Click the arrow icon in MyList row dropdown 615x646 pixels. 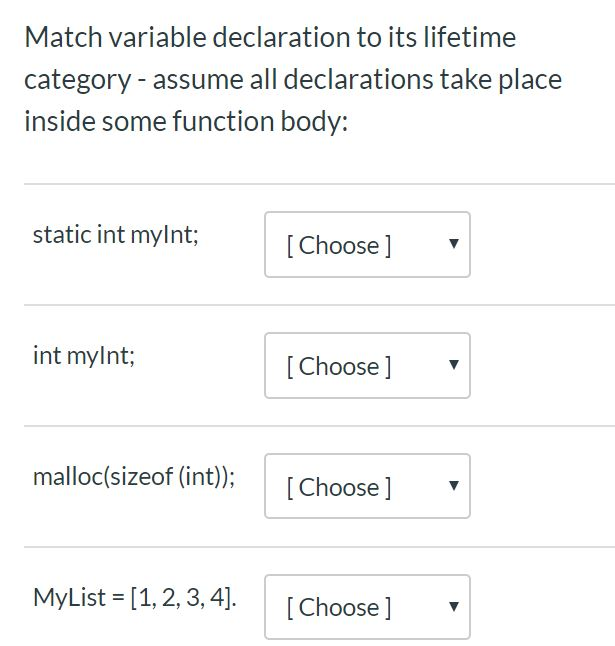tap(454, 606)
